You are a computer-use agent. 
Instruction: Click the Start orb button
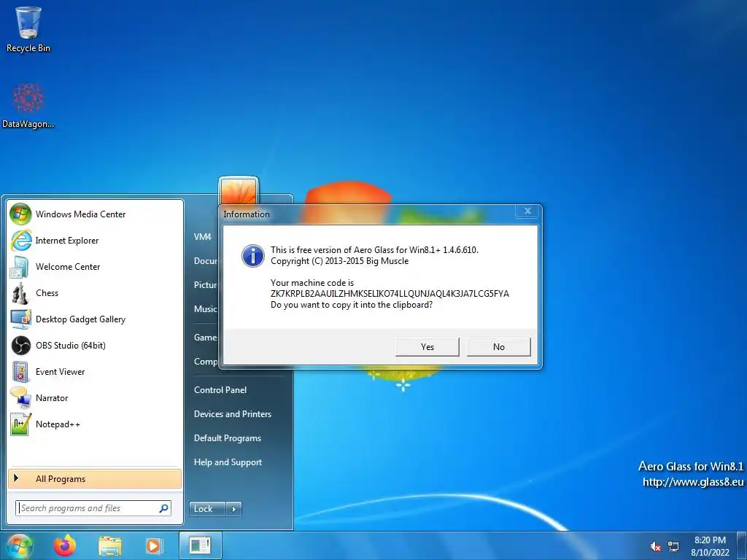(20, 545)
